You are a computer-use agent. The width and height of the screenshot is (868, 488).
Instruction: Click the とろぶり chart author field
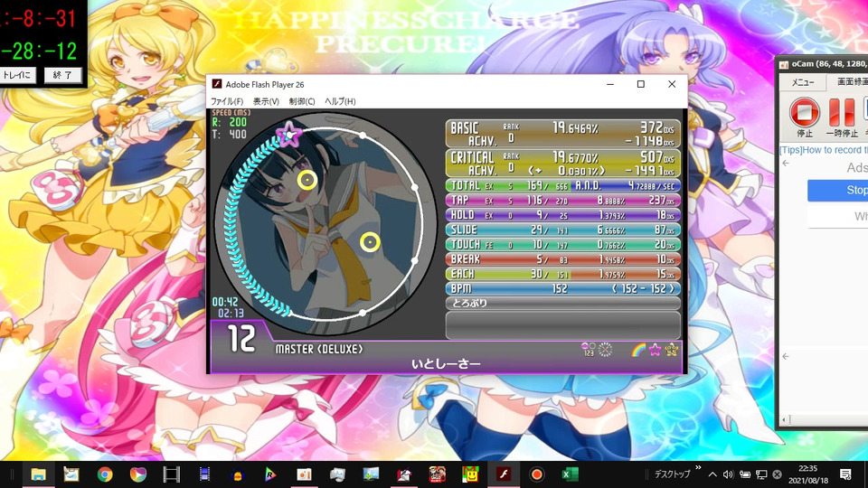563,304
